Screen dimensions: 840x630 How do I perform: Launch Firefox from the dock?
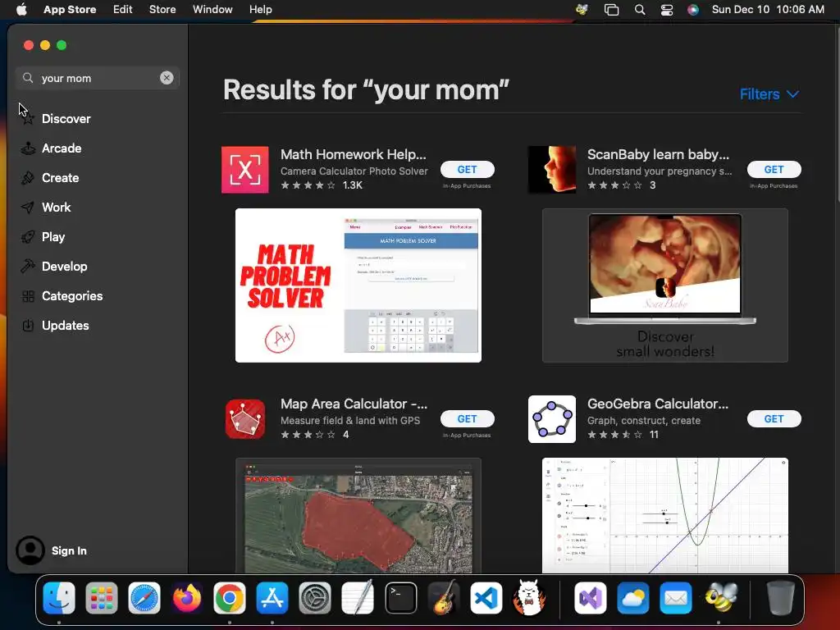pos(187,598)
